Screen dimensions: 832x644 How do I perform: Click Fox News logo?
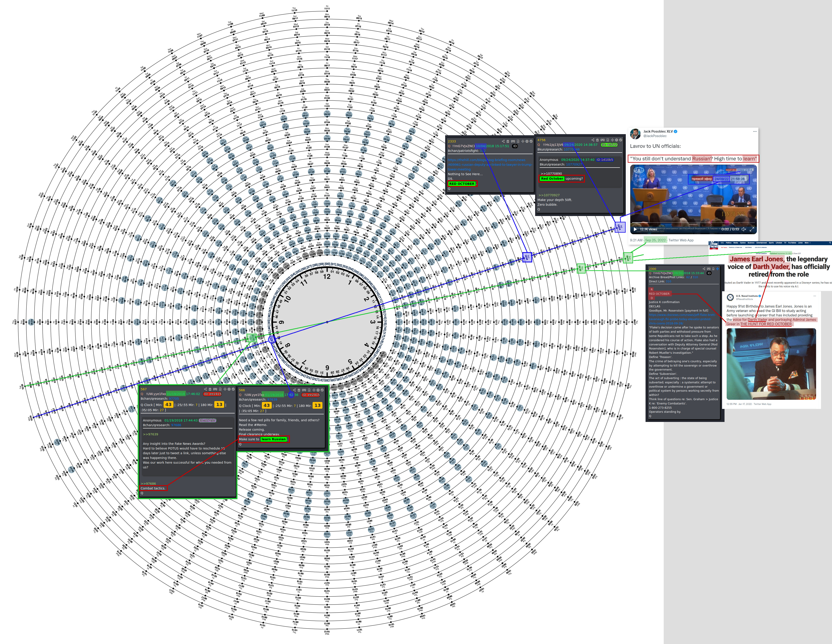coord(714,245)
